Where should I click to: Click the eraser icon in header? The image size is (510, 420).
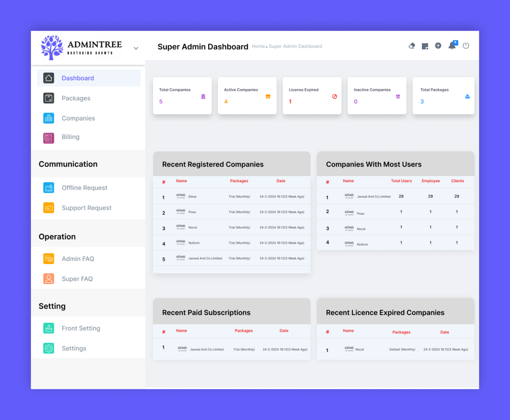coord(411,46)
